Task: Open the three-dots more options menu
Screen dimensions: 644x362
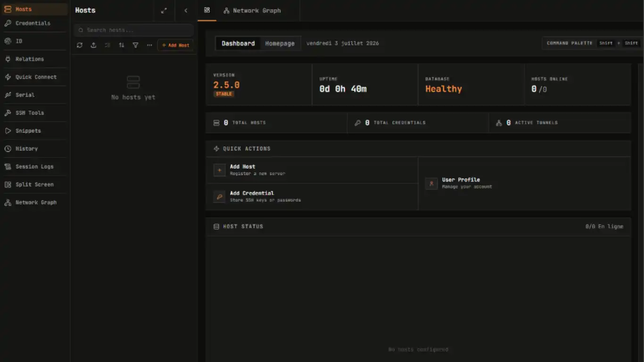Action: pyautogui.click(x=149, y=45)
